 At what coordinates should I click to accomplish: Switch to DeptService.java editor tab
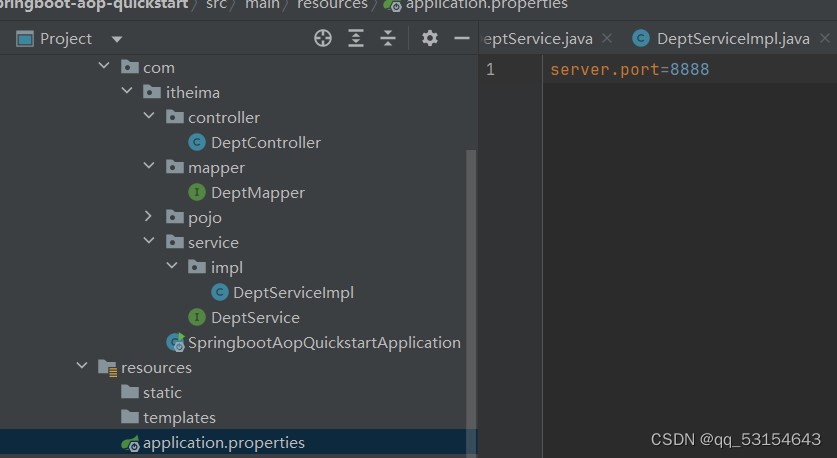tap(538, 38)
